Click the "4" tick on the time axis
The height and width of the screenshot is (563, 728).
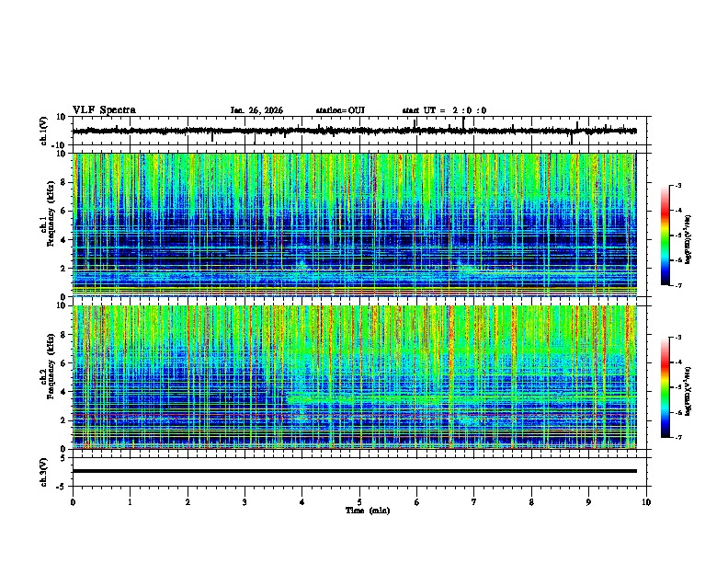click(x=302, y=502)
